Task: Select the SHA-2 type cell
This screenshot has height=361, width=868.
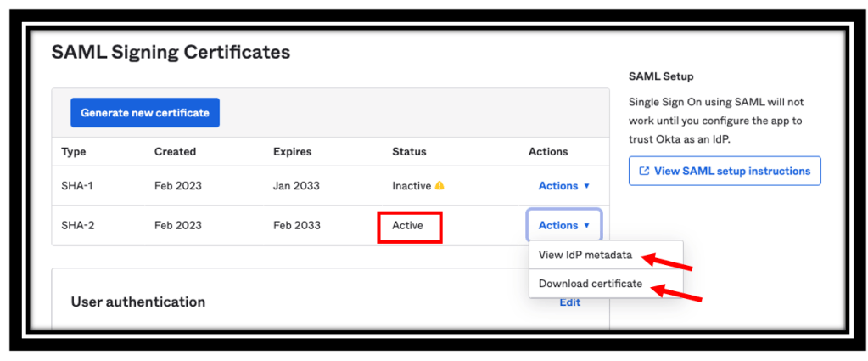Action: (x=76, y=225)
